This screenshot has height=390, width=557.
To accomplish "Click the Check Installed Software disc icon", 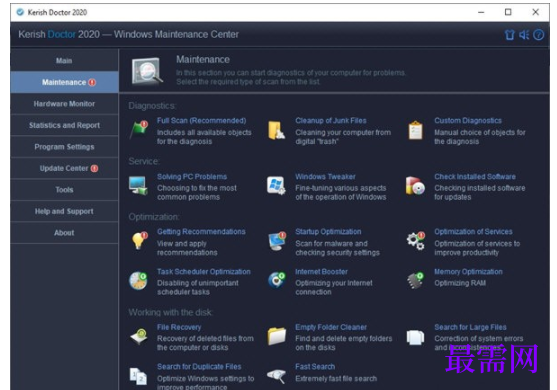I will (415, 185).
